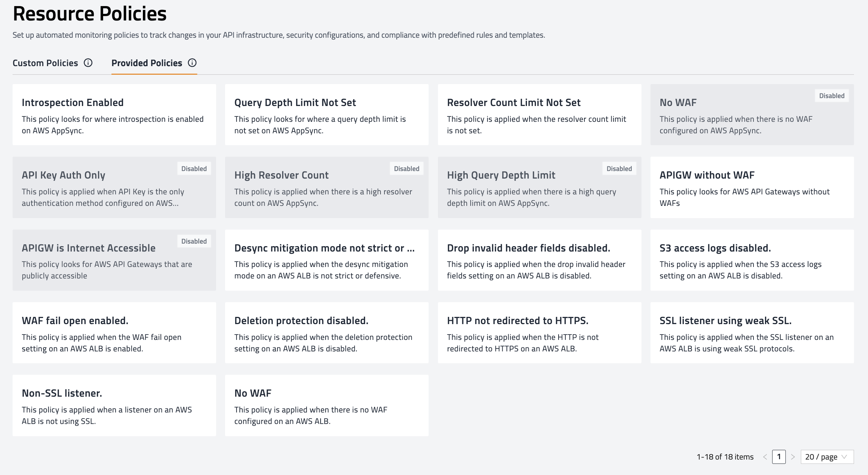Viewport: 868px width, 475px height.
Task: Click Disabled badge on APIGW is Internet Accessible
Action: click(x=194, y=241)
